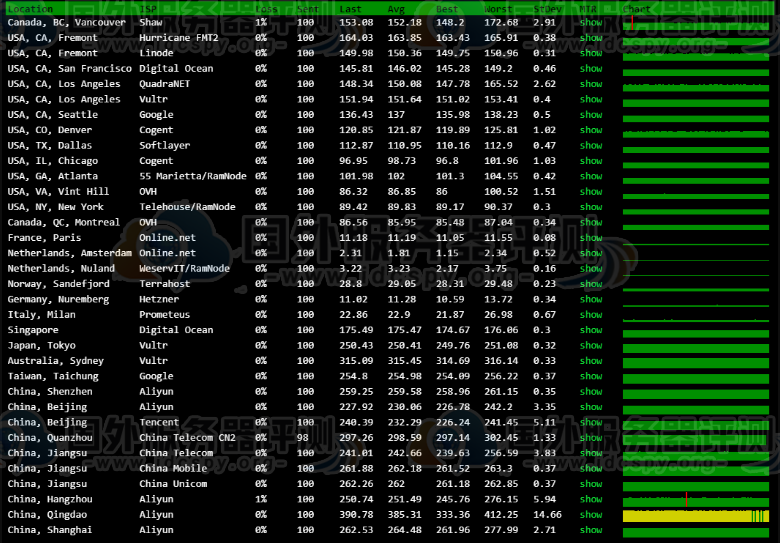Viewport: 780px width, 543px height.
Task: Click the Hangzhou chart with red spike
Action: coord(695,501)
